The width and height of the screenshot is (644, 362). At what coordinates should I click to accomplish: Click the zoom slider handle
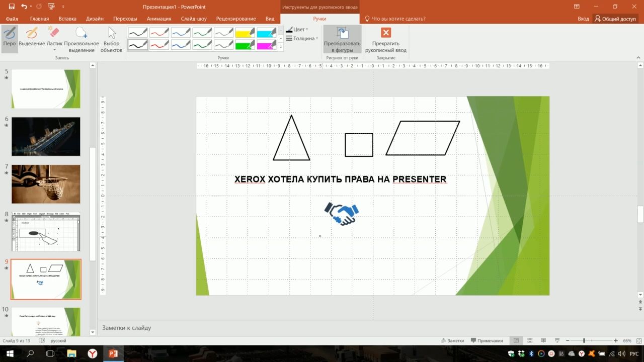(584, 340)
